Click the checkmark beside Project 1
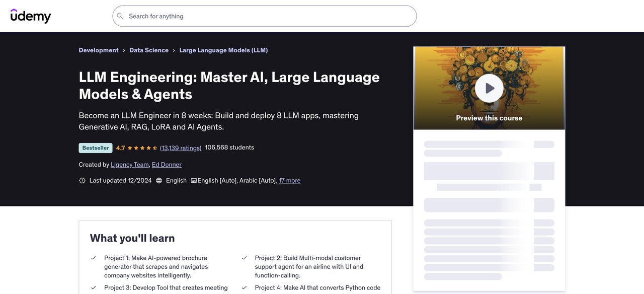Image resolution: width=644 pixels, height=294 pixels. [94, 258]
